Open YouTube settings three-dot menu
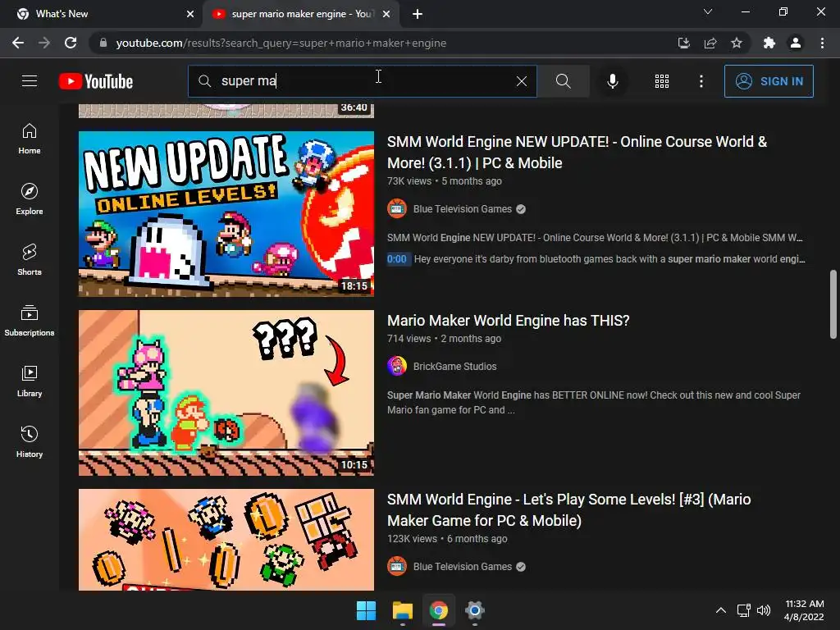 point(701,81)
